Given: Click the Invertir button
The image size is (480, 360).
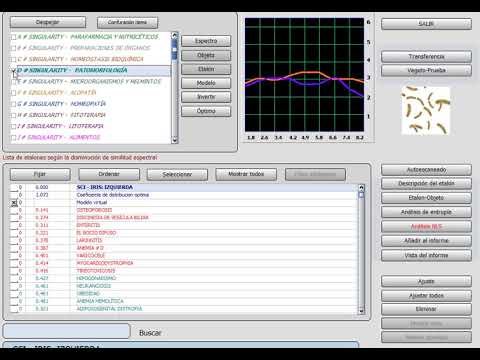Looking at the screenshot, I should pyautogui.click(x=206, y=97).
